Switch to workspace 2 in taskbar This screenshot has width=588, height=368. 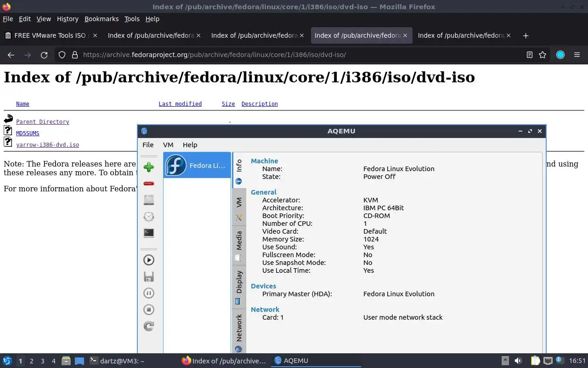[x=31, y=361]
